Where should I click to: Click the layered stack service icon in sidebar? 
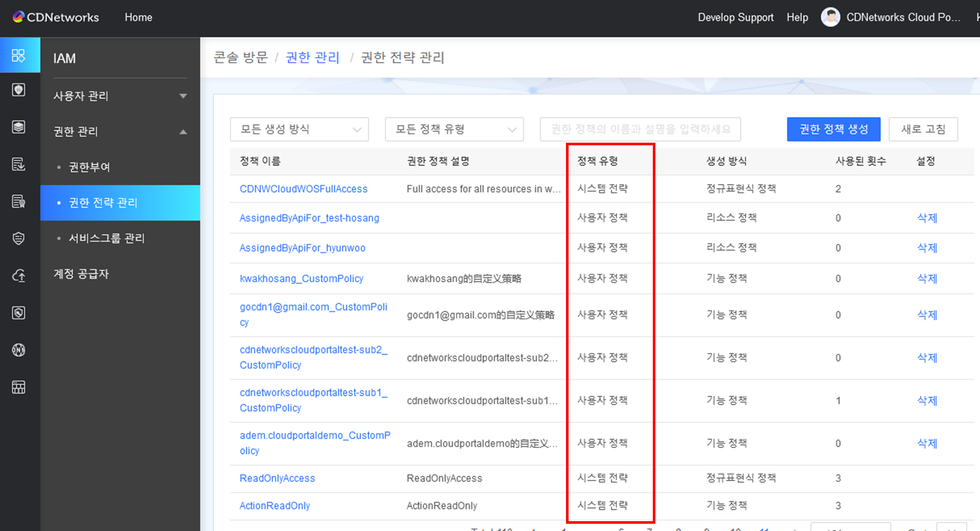19,127
